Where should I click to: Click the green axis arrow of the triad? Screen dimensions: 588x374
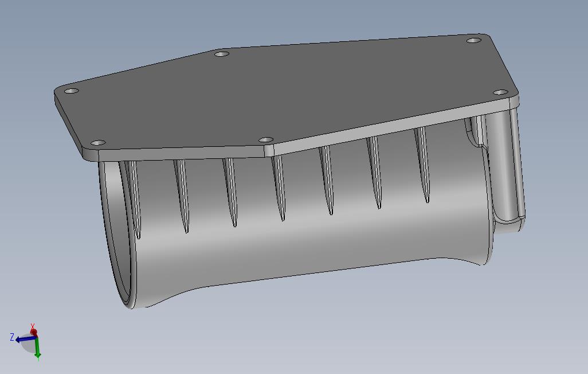coord(37,348)
